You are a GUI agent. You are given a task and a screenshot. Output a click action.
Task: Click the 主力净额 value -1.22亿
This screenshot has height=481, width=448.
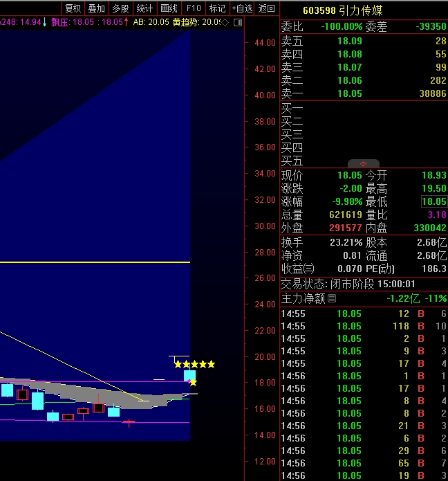403,298
